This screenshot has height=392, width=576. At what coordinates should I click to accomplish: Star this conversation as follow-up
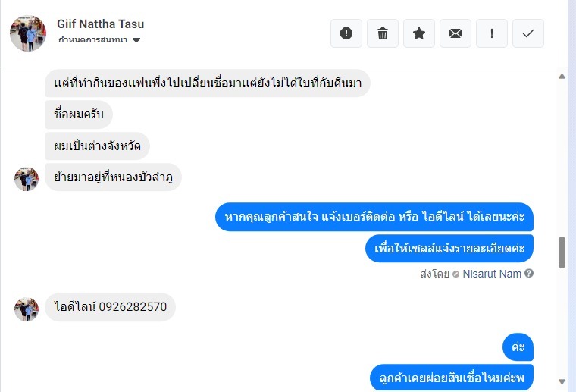tap(419, 33)
